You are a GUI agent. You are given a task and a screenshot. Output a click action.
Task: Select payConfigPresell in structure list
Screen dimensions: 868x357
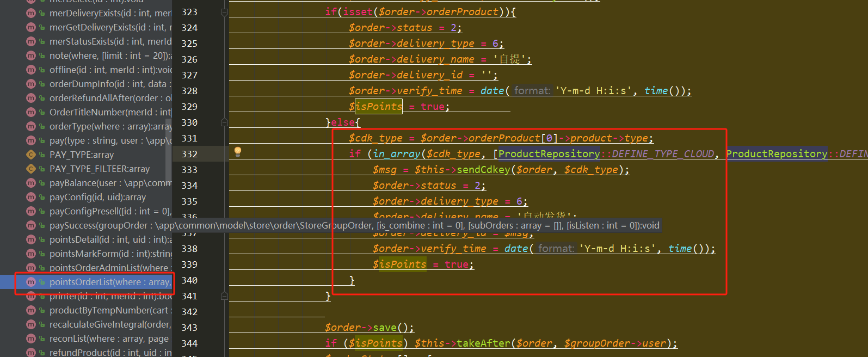(110, 211)
